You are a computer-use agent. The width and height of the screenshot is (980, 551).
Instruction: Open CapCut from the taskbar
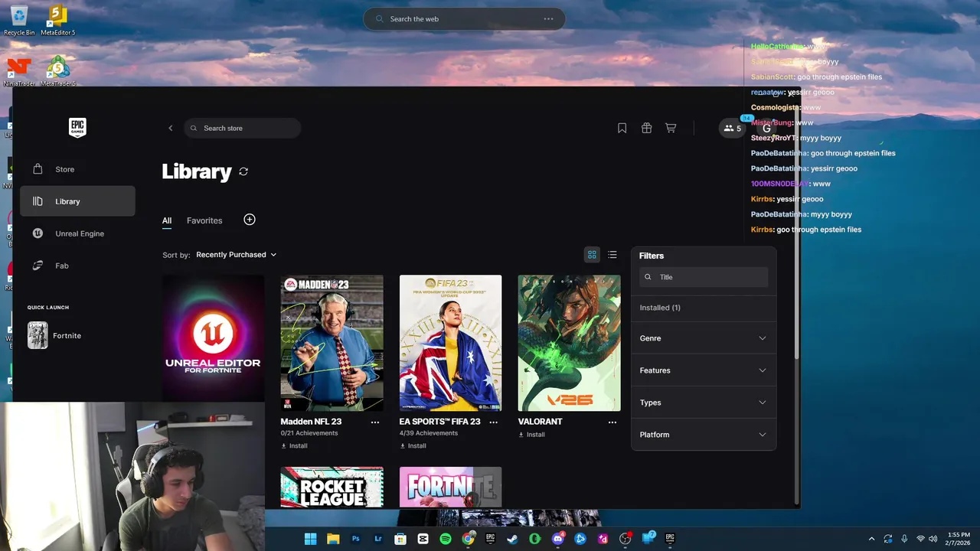click(x=423, y=539)
